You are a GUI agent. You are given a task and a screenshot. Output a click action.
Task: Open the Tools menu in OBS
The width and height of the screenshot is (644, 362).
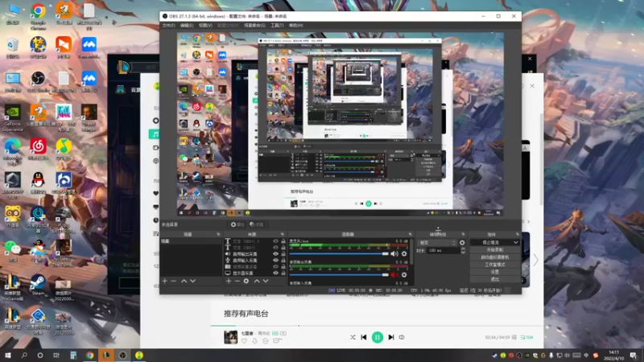point(277,26)
